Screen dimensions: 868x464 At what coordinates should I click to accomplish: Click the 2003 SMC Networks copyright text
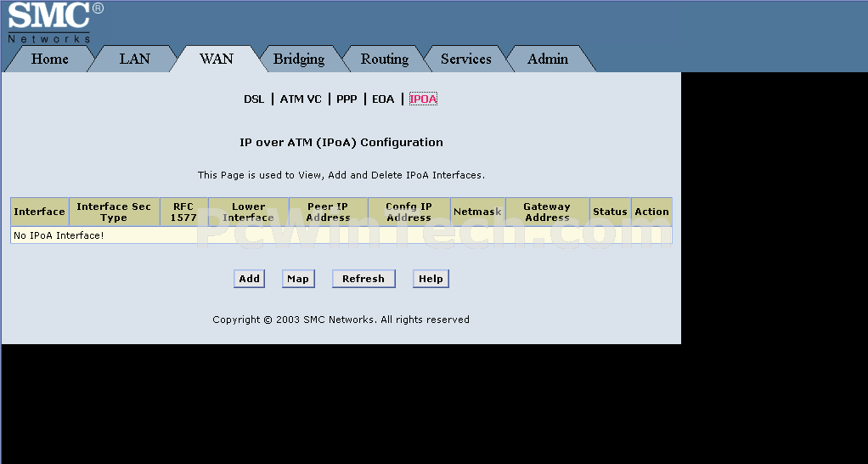(341, 320)
